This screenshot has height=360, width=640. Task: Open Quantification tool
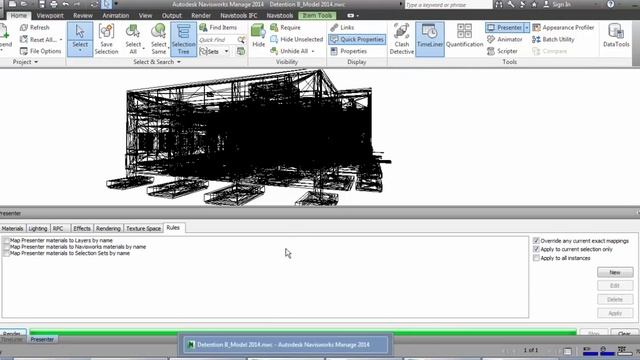(x=464, y=36)
